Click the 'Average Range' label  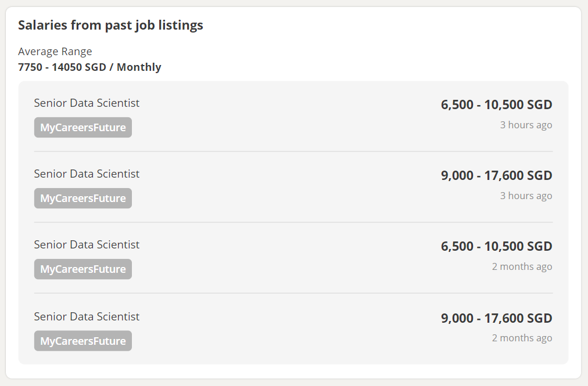click(55, 51)
